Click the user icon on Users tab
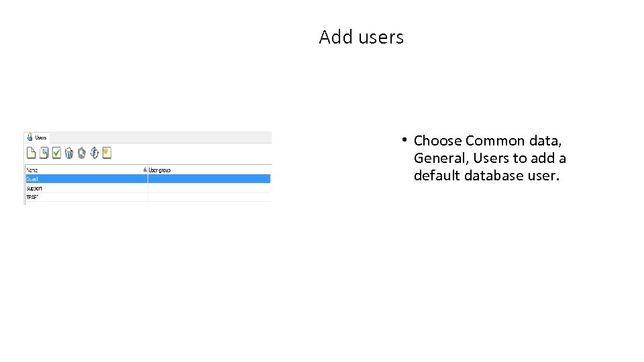 (30, 137)
